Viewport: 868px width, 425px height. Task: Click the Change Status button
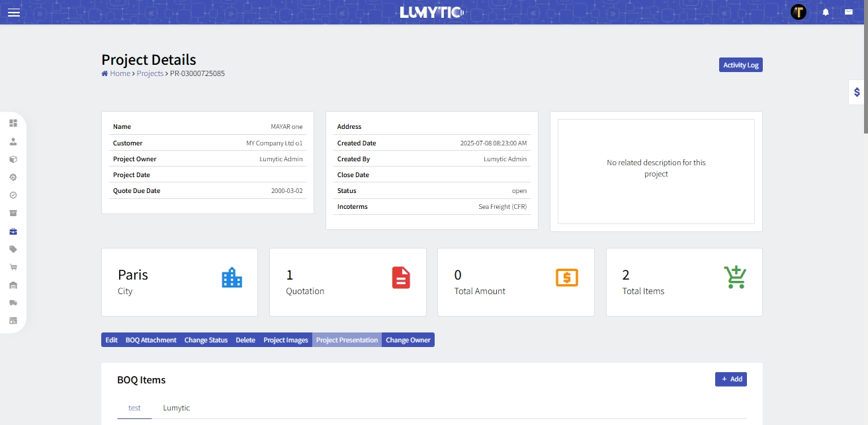206,340
